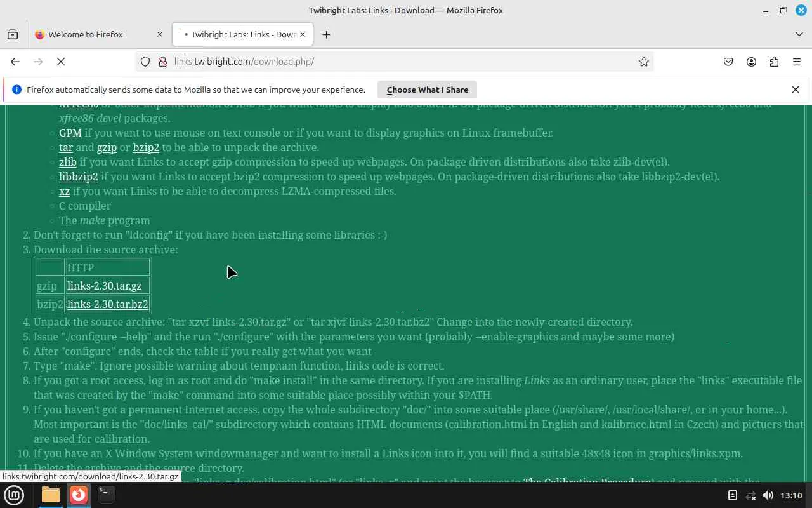Click the 13:10 clock in the panel
The image size is (812, 508).
point(791,495)
